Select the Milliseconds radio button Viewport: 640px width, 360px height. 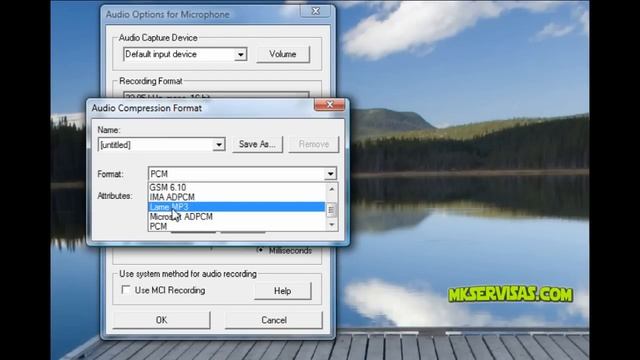pos(260,250)
